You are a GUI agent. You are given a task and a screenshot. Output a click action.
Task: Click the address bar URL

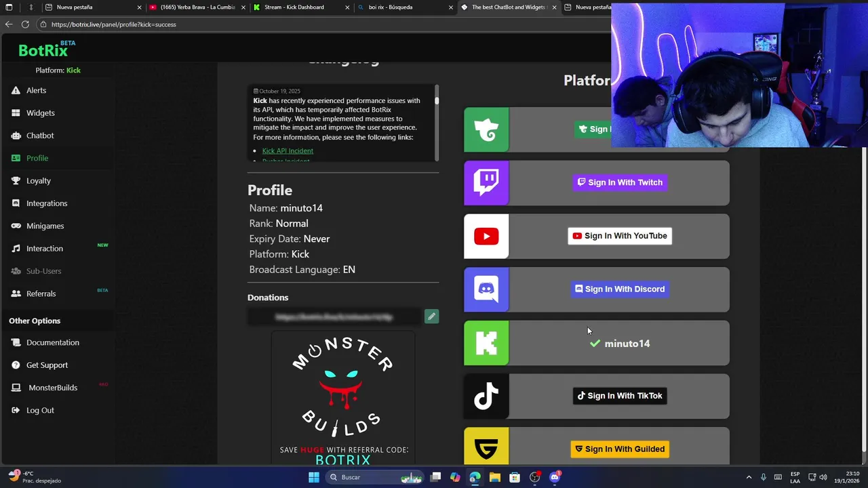coord(114,24)
